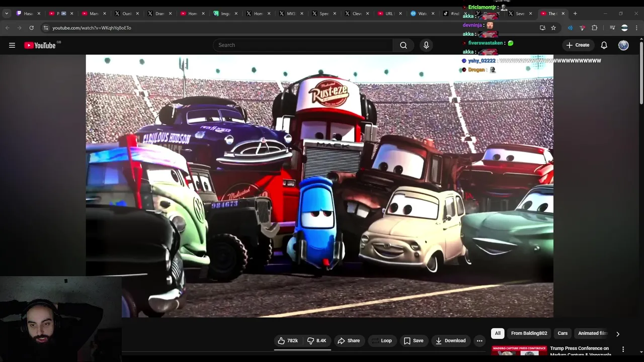This screenshot has width=644, height=362.
Task: Go back in browser history
Action: (8, 28)
